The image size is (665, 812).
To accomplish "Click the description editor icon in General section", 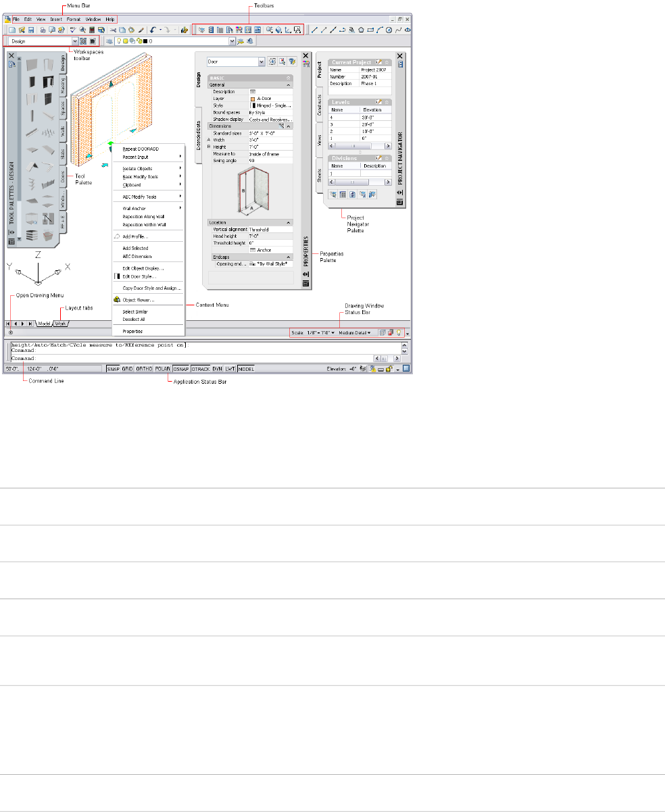I will coord(252,91).
